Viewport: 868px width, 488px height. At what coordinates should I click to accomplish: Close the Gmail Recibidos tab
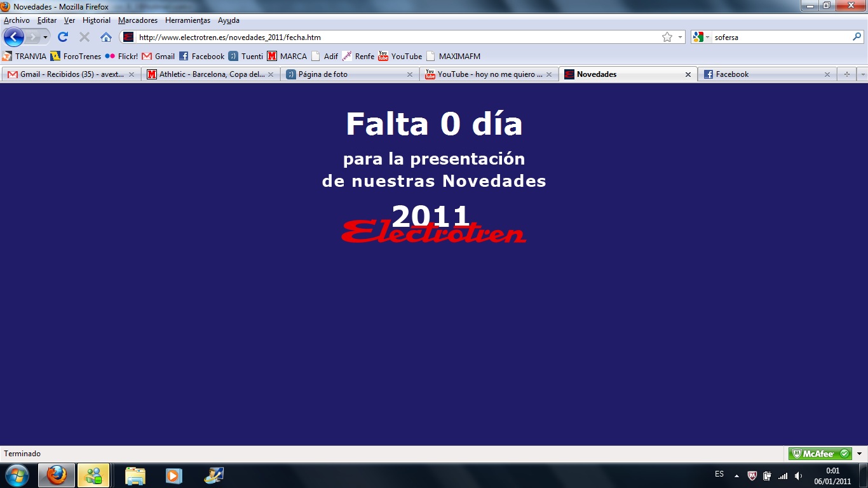pyautogui.click(x=132, y=74)
